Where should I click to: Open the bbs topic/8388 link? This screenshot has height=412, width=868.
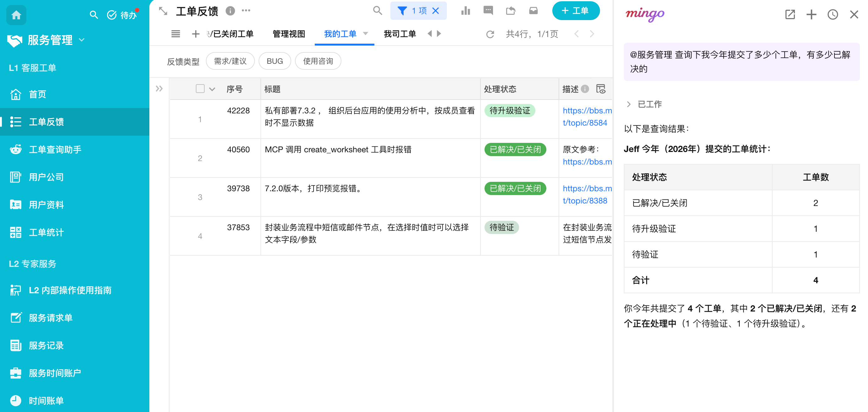(x=587, y=194)
